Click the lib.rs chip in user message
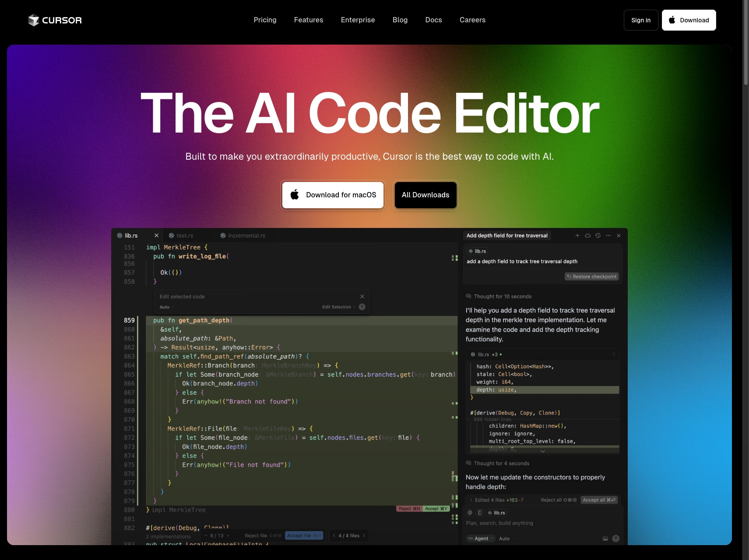 coord(478,251)
